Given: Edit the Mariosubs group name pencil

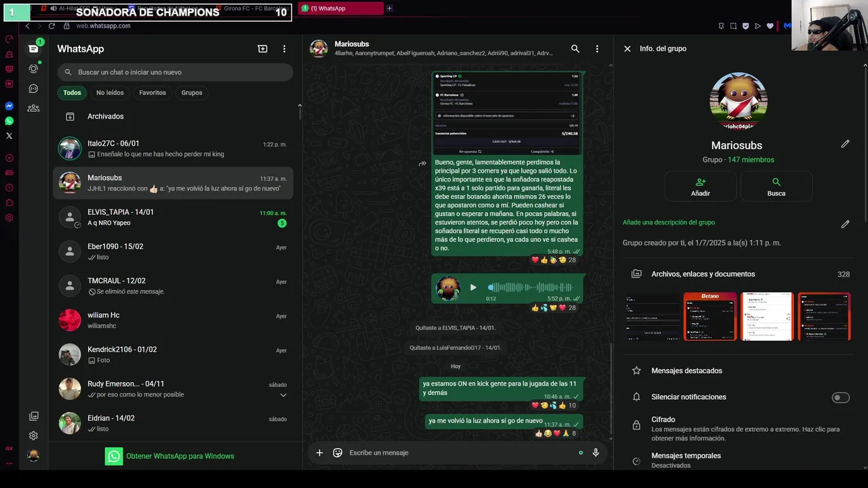Looking at the screenshot, I should [845, 144].
